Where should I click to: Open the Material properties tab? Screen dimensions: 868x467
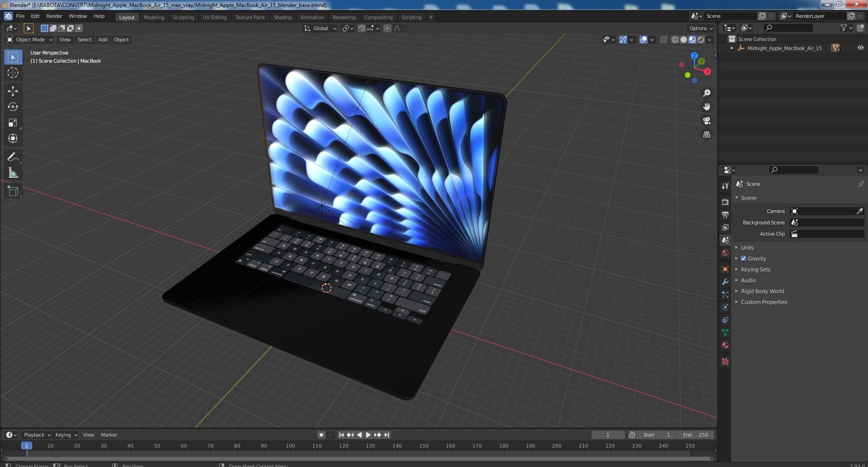point(725,345)
